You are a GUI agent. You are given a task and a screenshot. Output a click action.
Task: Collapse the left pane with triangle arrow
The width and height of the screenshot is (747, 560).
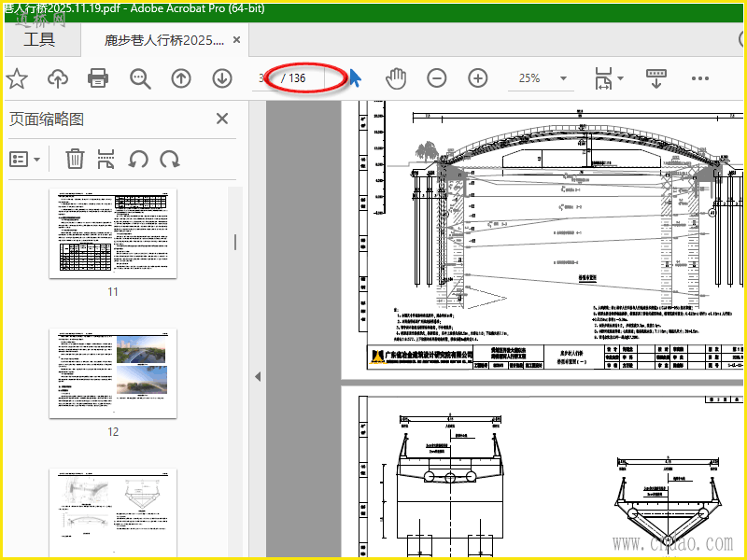click(258, 377)
